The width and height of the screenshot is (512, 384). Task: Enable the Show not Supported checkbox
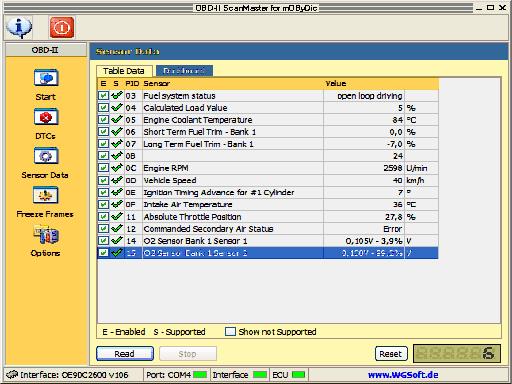click(x=230, y=332)
